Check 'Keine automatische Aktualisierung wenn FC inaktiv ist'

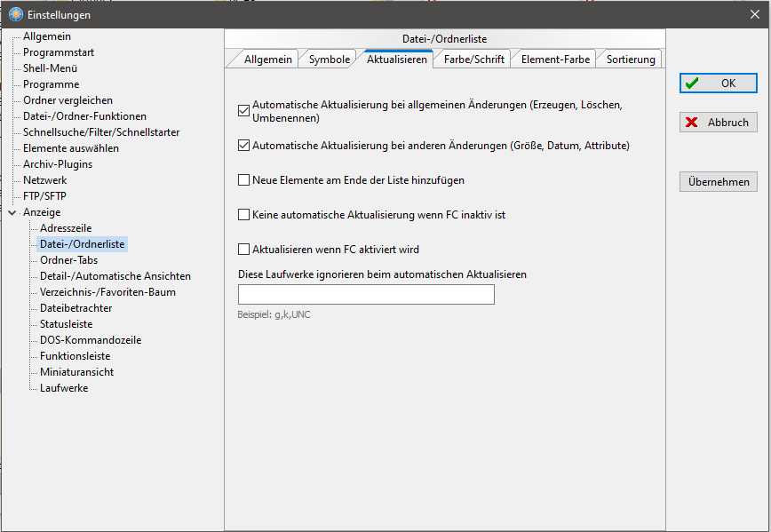243,215
